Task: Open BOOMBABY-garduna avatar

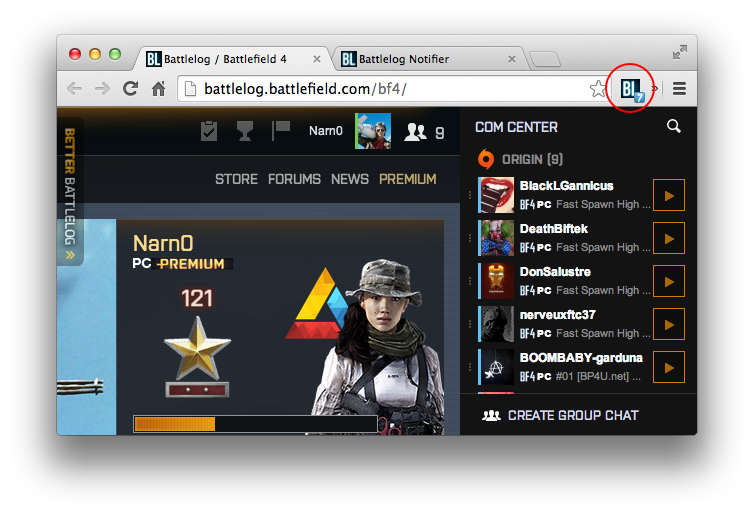Action: pos(496,367)
